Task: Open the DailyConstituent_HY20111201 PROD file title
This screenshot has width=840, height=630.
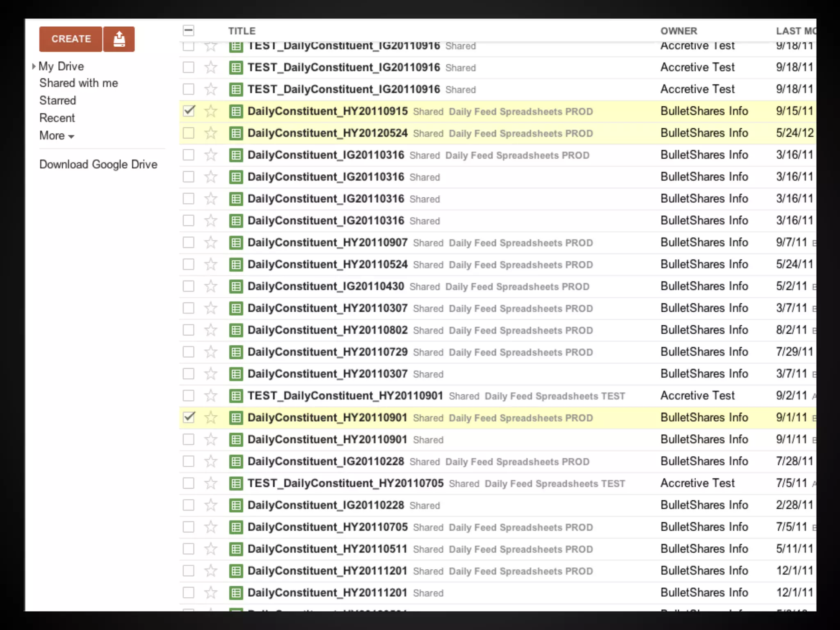Action: pos(327,571)
